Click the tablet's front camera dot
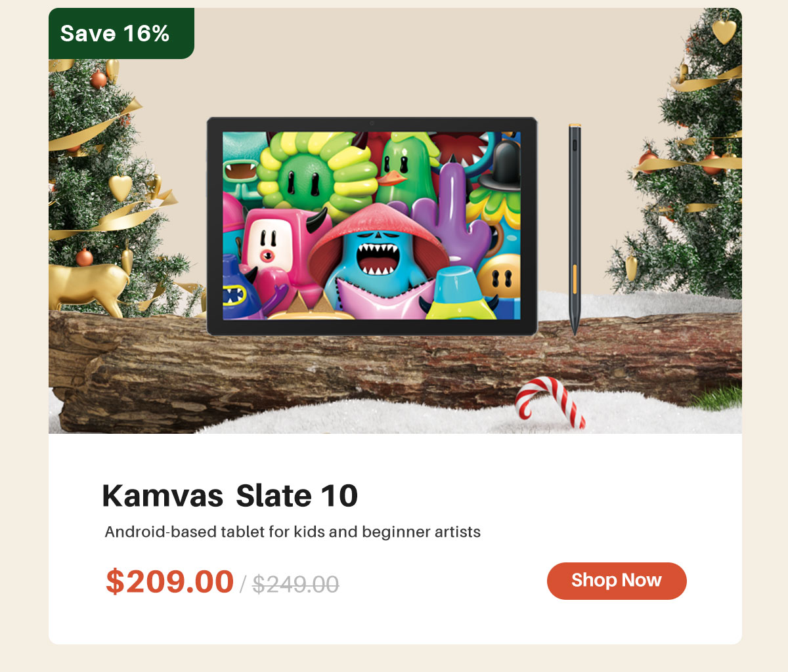Viewport: 788px width, 672px height. 372,123
